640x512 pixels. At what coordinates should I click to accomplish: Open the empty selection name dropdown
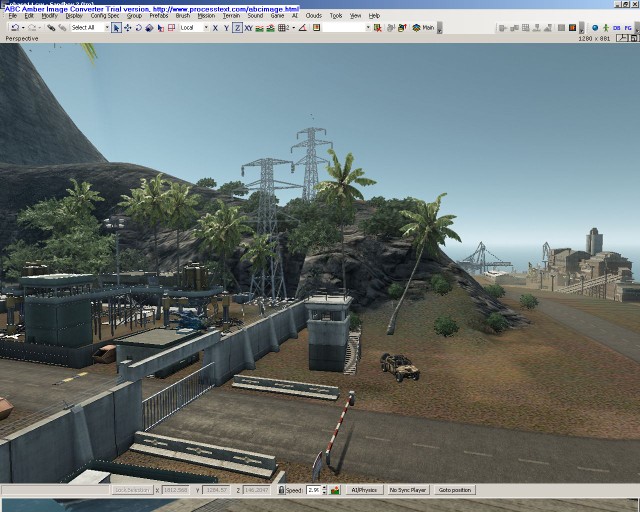[x=368, y=28]
